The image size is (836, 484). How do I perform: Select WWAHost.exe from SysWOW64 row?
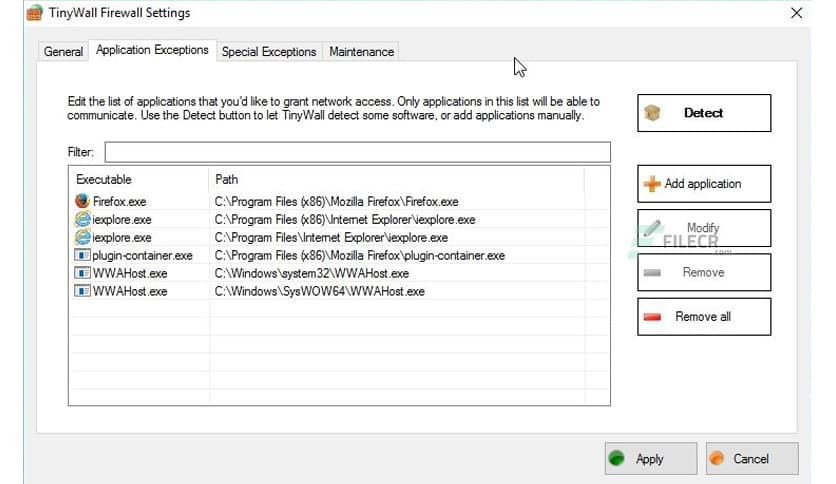point(130,292)
